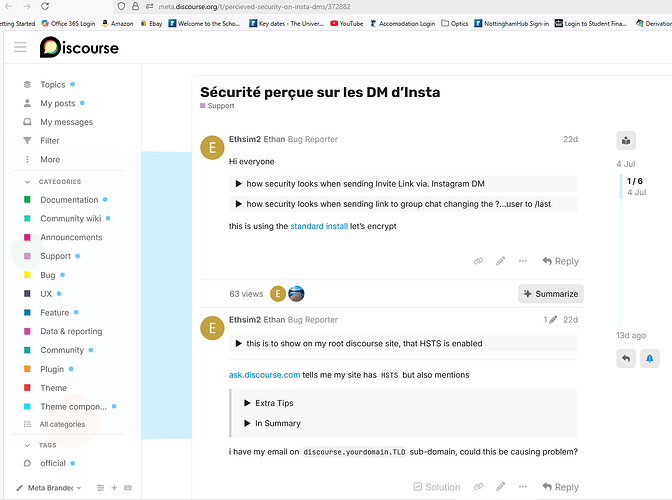The width and height of the screenshot is (672, 500).
Task: Click the plus icon in sidebar footer
Action: click(114, 488)
